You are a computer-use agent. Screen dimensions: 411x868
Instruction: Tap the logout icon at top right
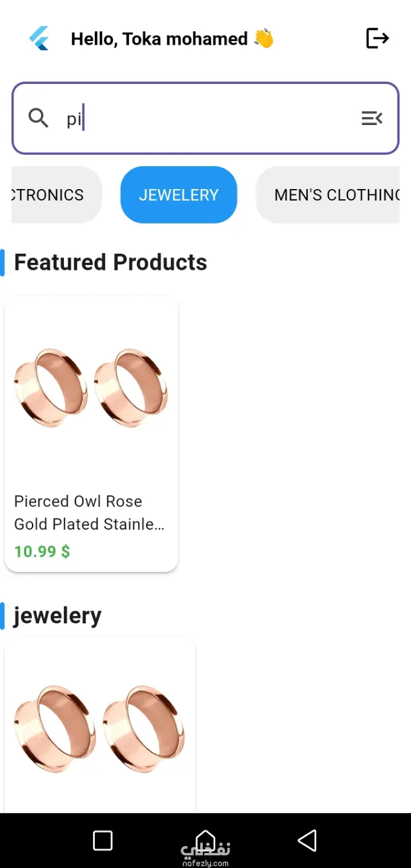377,38
